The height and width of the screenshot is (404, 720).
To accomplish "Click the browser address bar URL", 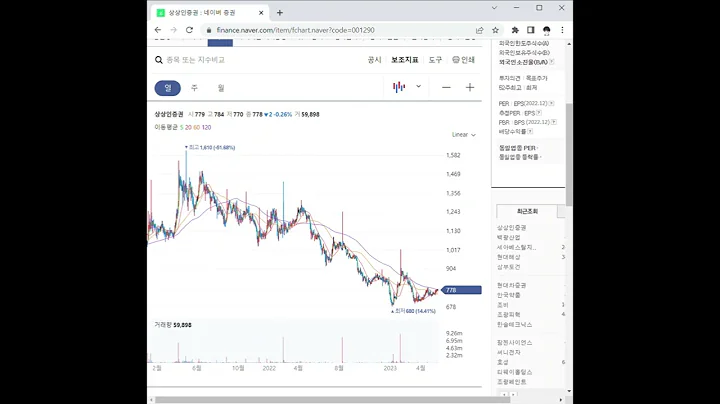I will [x=296, y=30].
